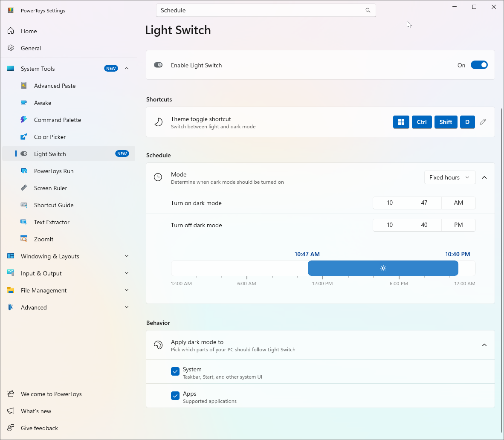Click the What's new megaphone icon
The width and height of the screenshot is (504, 440).
11,411
